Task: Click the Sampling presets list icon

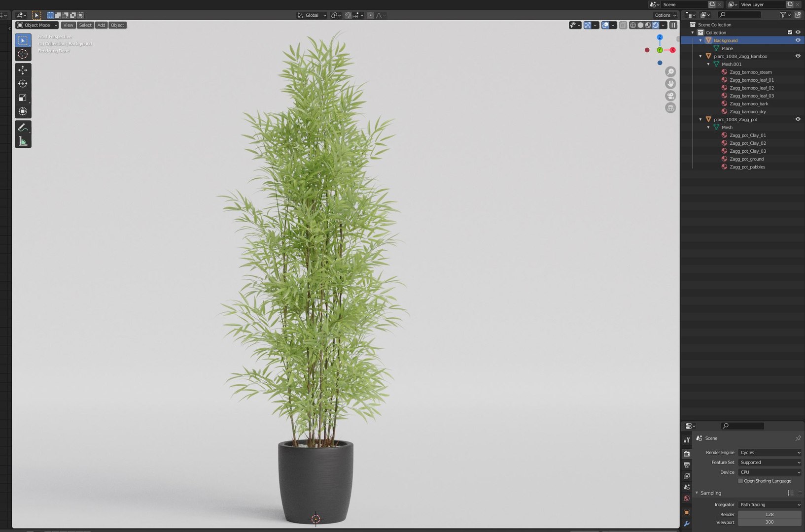Action: (791, 493)
